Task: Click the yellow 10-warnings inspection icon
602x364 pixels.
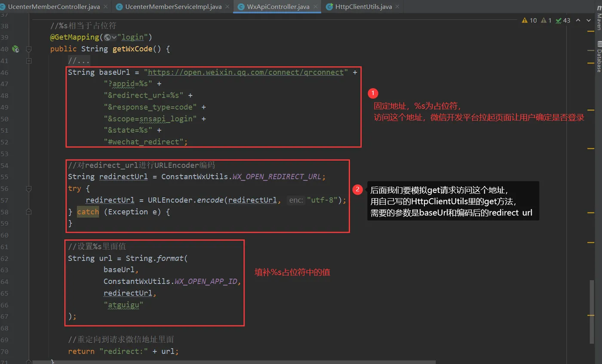Action: pyautogui.click(x=526, y=20)
